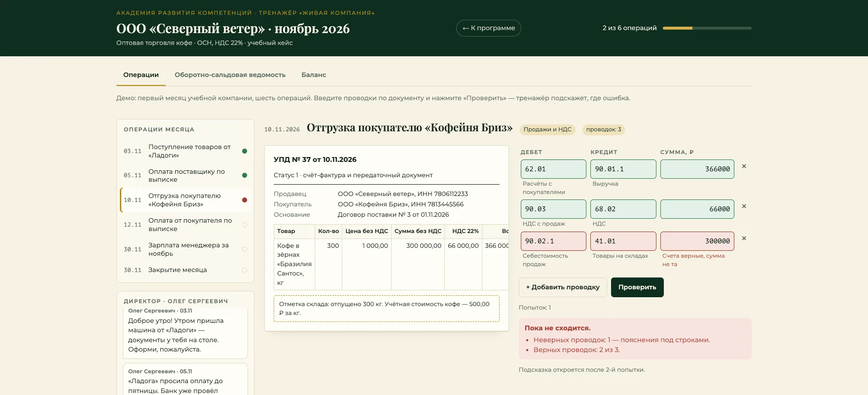The image size is (868, 395).
Task: Remove the 90.03 / 68.02 entry row
Action: pos(744,206)
